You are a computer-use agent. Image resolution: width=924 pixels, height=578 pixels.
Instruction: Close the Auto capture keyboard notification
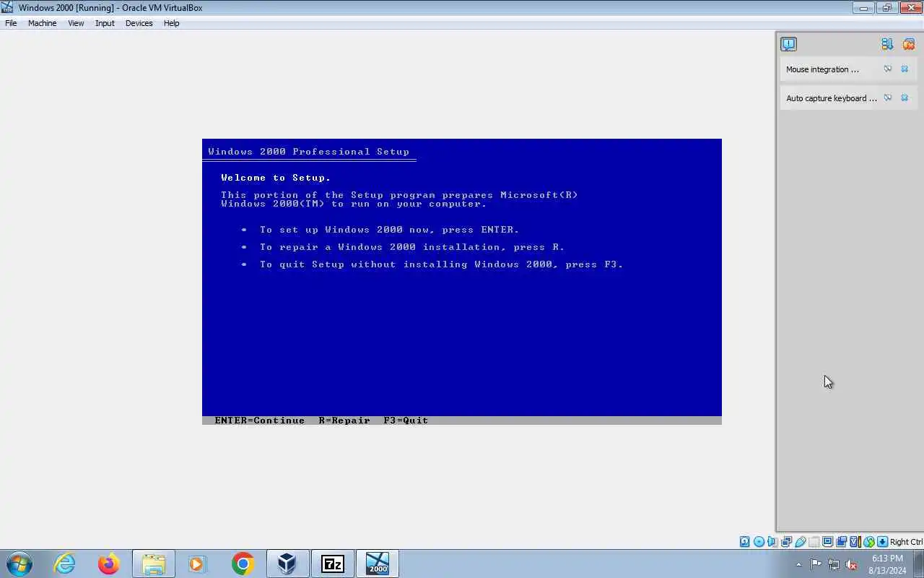coord(905,98)
